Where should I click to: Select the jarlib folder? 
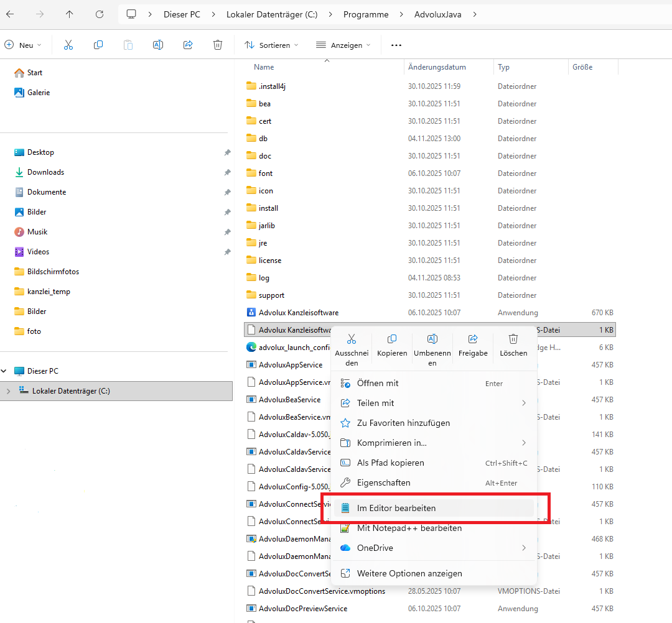(268, 226)
